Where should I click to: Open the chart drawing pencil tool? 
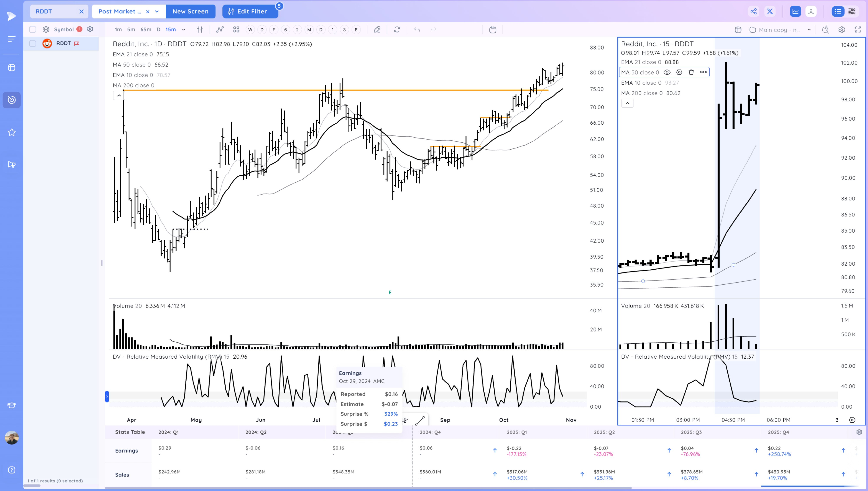[377, 30]
